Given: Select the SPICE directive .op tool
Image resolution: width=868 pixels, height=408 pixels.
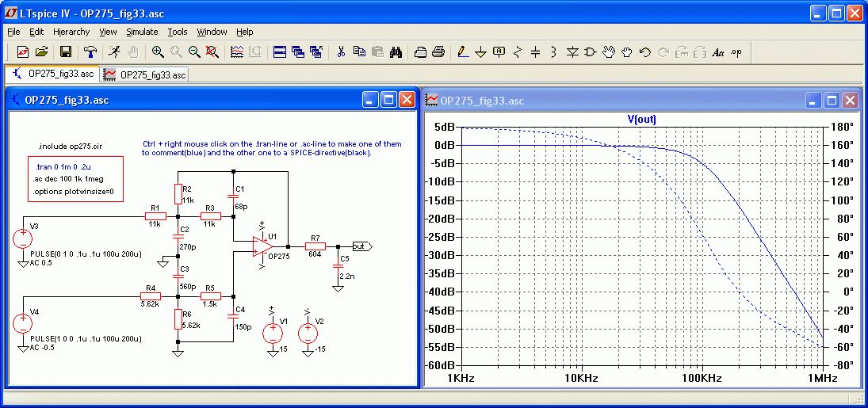Looking at the screenshot, I should (x=736, y=52).
